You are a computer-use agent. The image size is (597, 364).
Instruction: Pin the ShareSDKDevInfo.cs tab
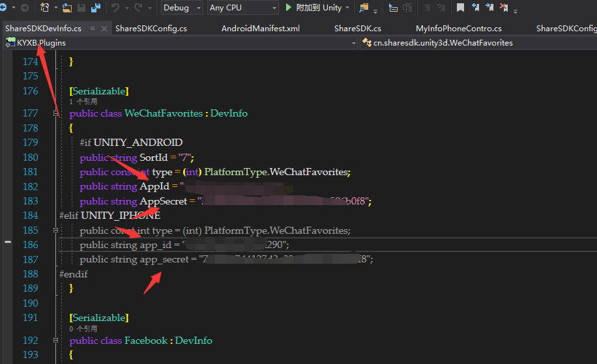click(92, 29)
